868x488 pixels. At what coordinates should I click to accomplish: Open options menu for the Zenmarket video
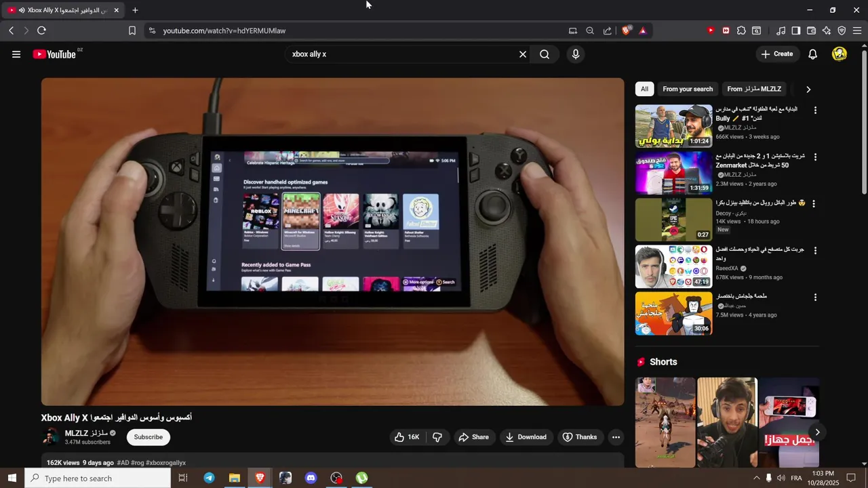pyautogui.click(x=815, y=157)
